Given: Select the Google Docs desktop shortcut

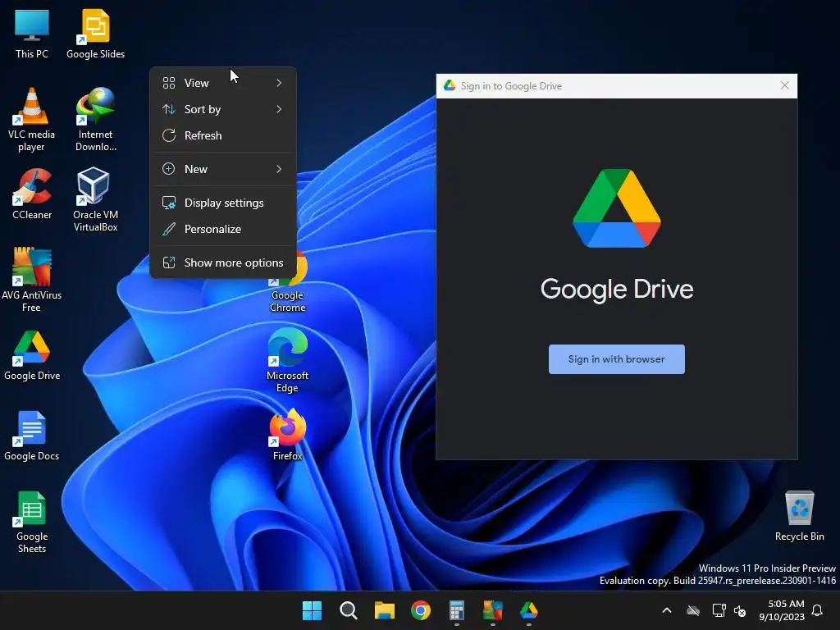Looking at the screenshot, I should coord(32,435).
